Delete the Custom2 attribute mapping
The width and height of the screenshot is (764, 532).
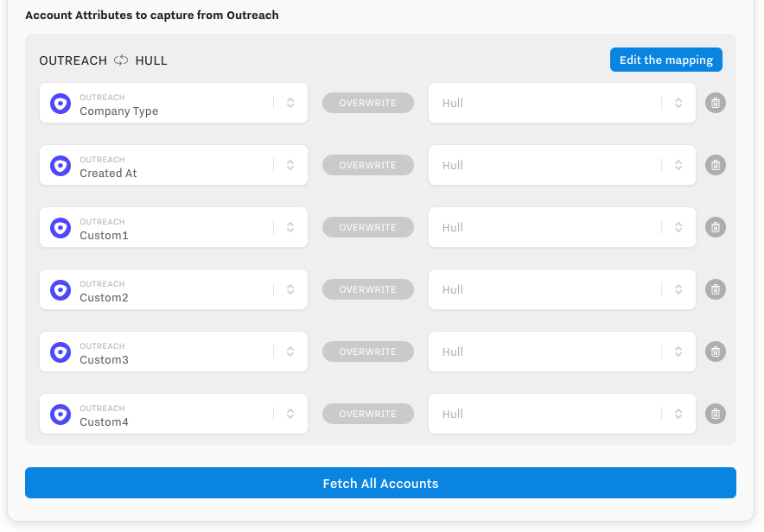(715, 290)
